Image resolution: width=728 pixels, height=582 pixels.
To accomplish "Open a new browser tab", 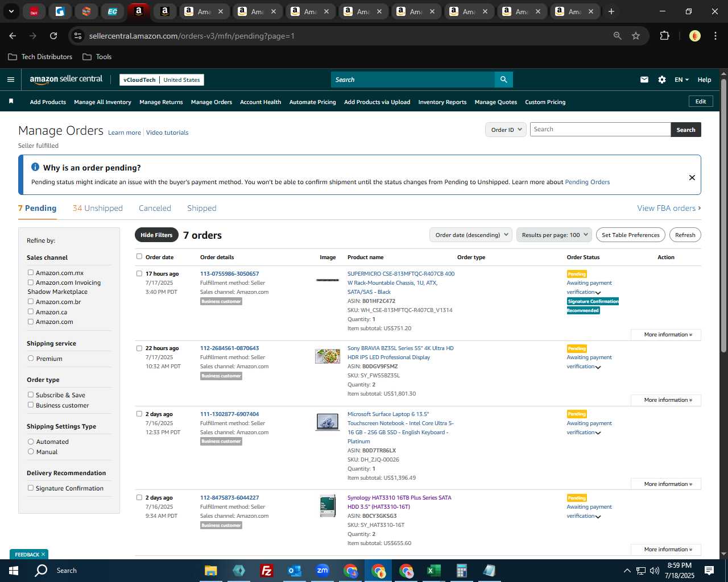I will [x=611, y=11].
